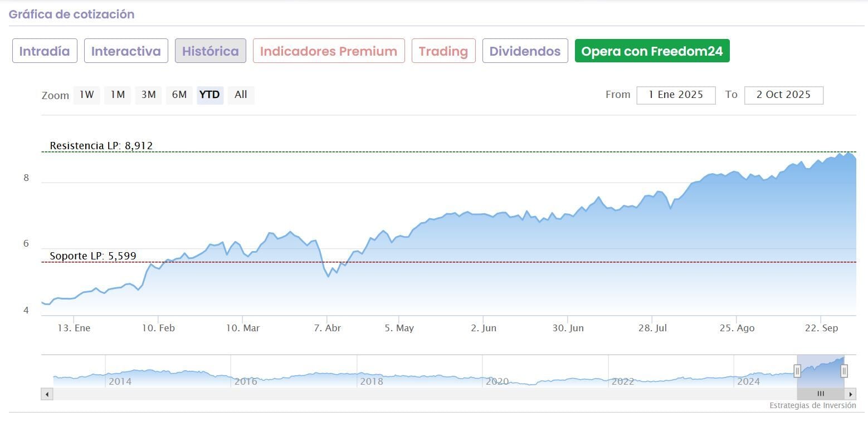Select the 6M zoom range
The height and width of the screenshot is (422, 868).
[x=179, y=95]
